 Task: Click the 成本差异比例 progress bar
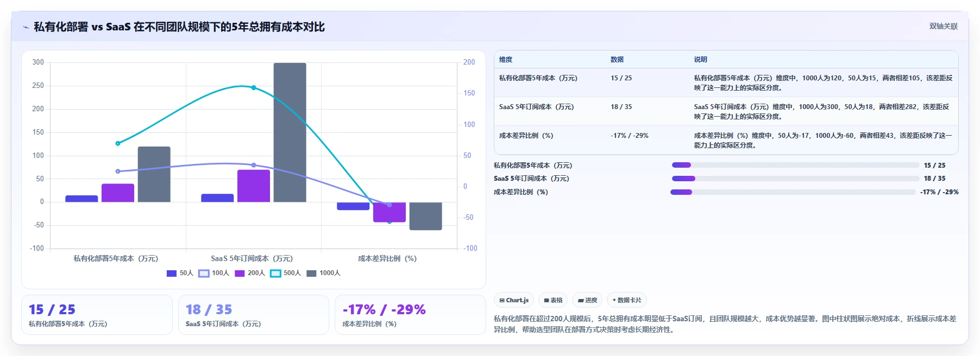[x=793, y=192]
